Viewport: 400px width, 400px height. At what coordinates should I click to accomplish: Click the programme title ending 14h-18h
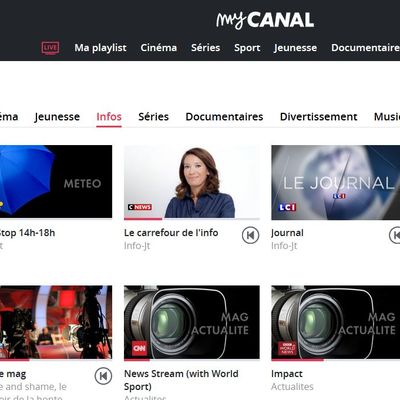[x=27, y=233]
